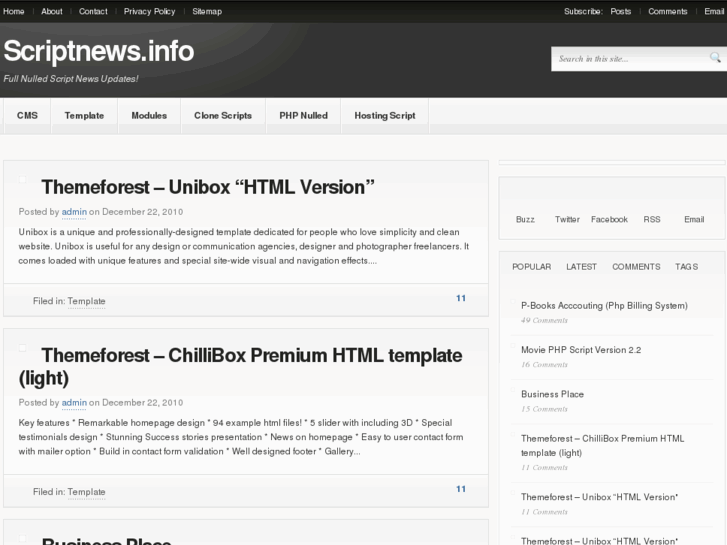Open the Sitemap link

click(207, 12)
